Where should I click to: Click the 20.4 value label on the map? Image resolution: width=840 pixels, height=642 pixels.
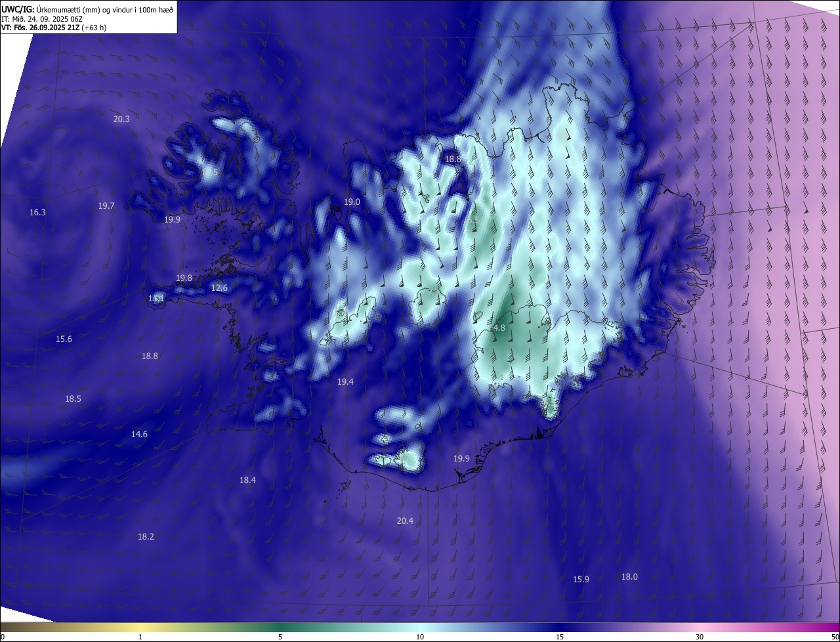click(x=406, y=521)
